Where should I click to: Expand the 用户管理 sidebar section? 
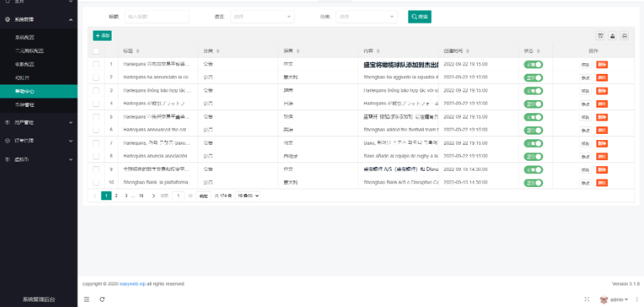click(71, 122)
